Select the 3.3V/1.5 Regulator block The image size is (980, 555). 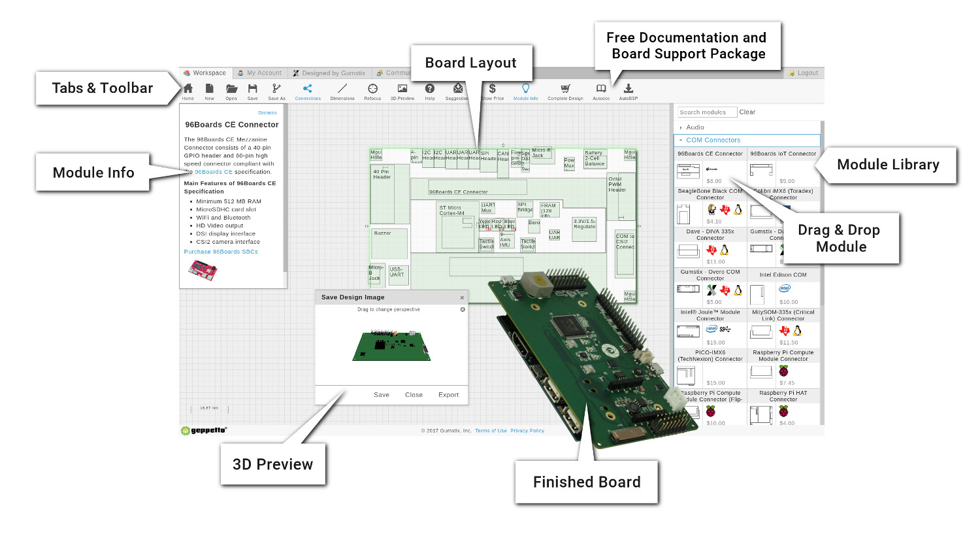tap(584, 229)
